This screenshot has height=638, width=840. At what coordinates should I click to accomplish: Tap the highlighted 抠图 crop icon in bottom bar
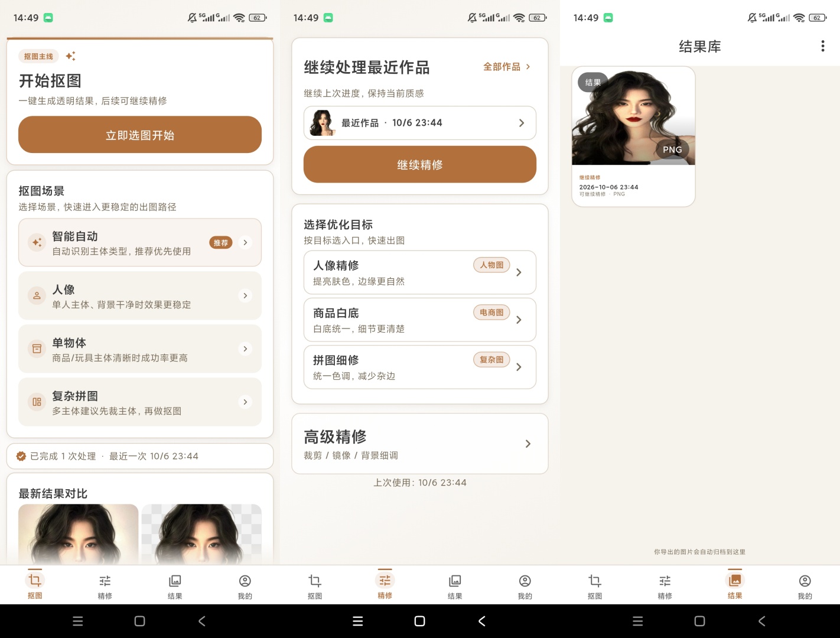(35, 581)
